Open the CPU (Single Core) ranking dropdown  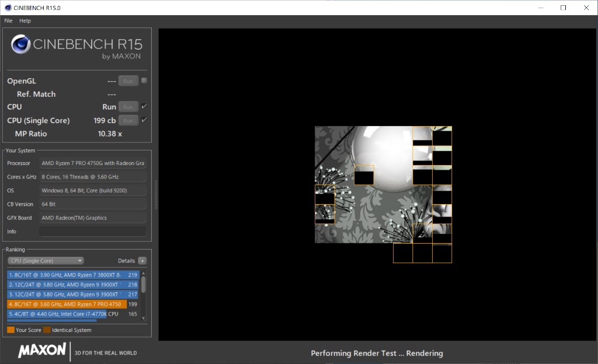point(46,261)
